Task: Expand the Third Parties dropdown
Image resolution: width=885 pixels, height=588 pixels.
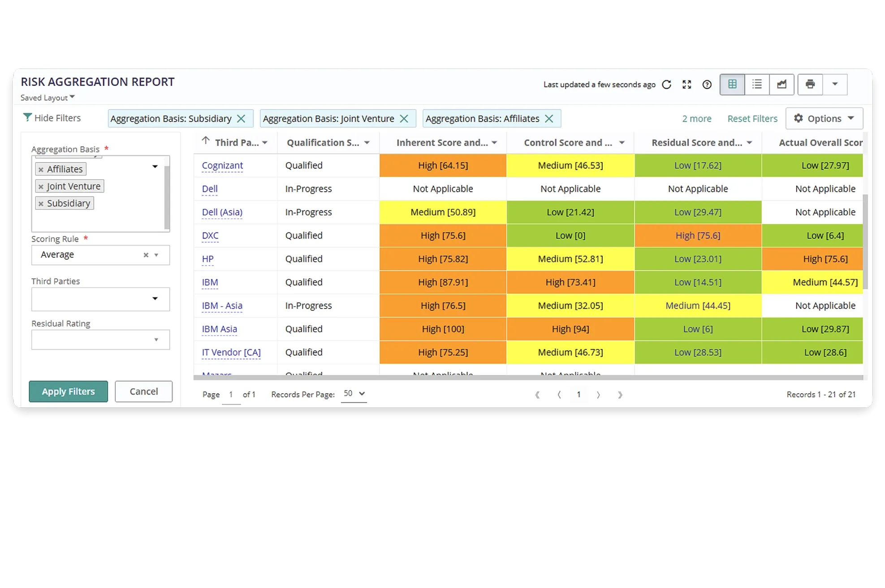Action: pos(155,299)
